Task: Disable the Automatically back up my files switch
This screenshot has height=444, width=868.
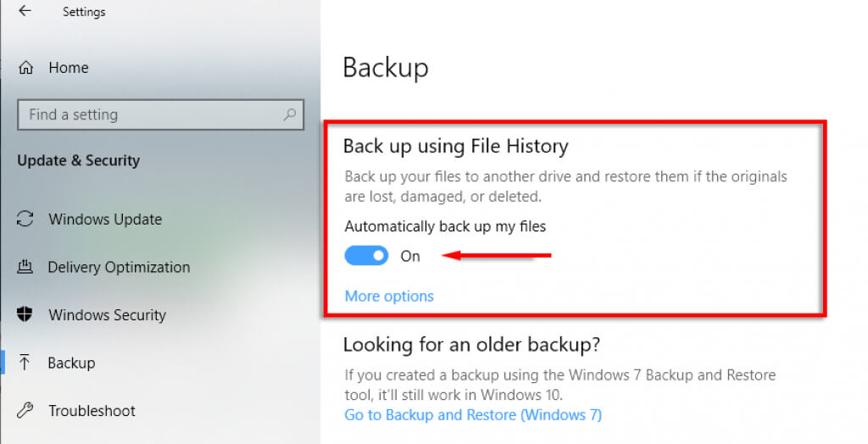Action: tap(366, 256)
